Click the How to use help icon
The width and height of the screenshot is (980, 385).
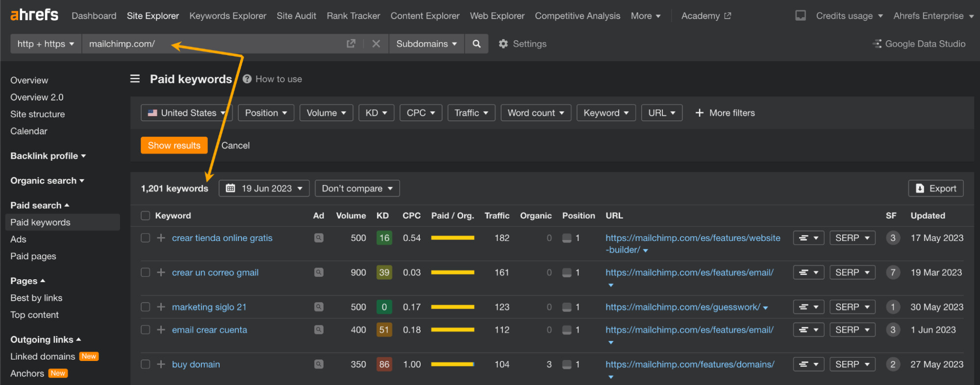[247, 79]
